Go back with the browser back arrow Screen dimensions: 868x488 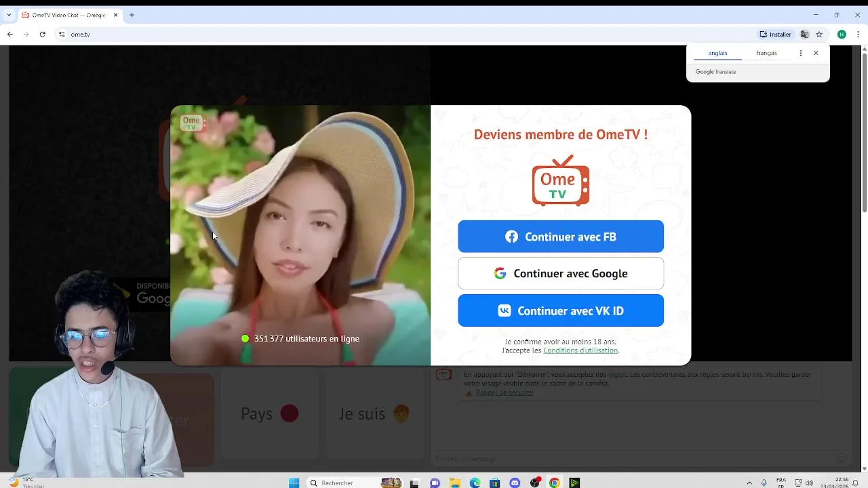9,34
